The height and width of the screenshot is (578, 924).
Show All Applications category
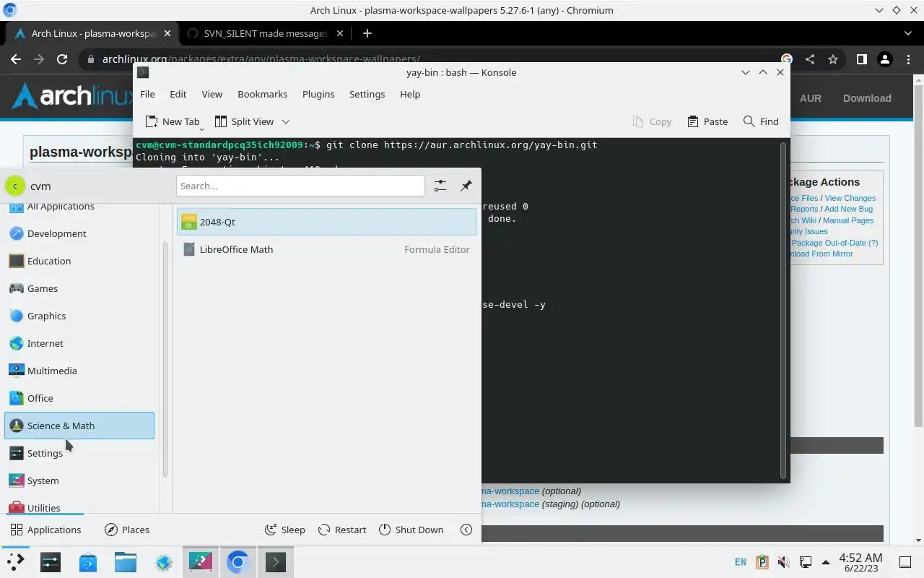[x=79, y=208]
